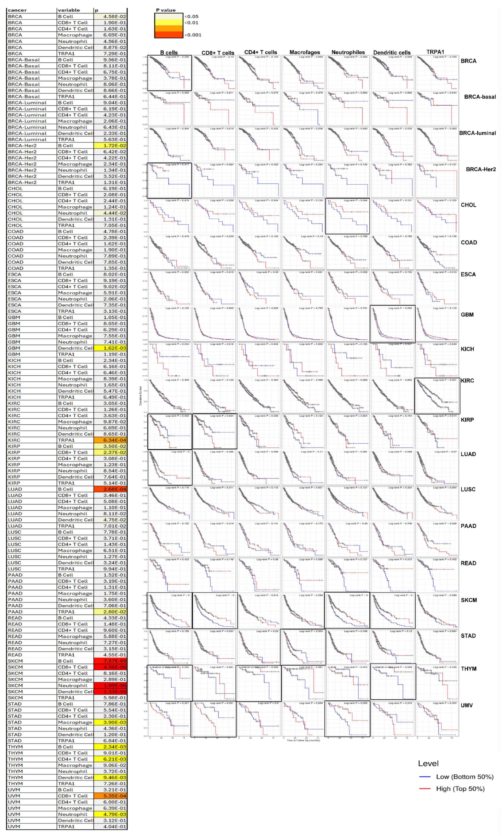Click the 'CD8+ T cells' plot column heading
The image size is (504, 837).
tap(218, 53)
